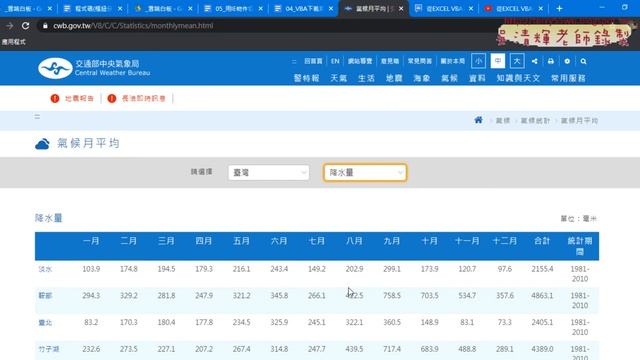Switch language with the EN link

[x=335, y=61]
